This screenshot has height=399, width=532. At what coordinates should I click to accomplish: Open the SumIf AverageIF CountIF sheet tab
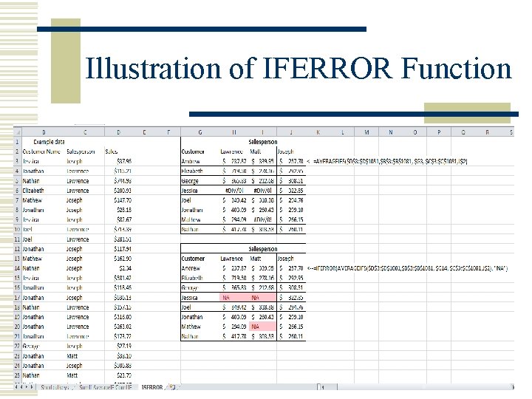click(105, 387)
